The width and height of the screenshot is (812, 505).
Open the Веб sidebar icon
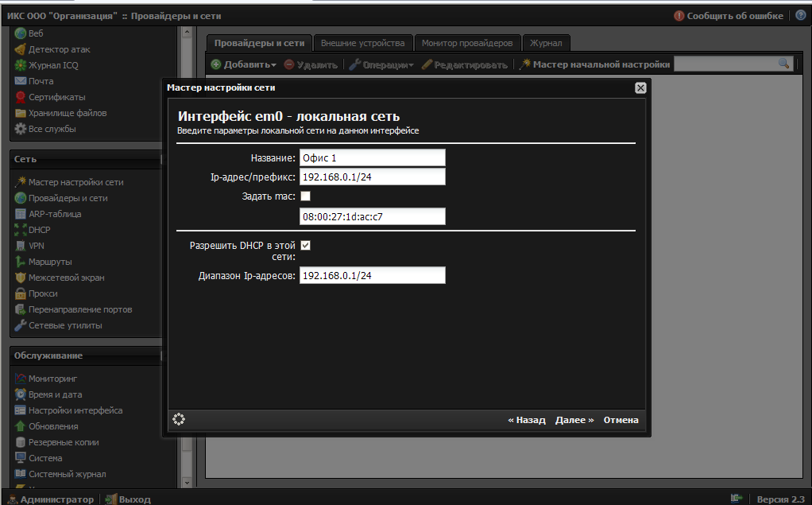20,33
